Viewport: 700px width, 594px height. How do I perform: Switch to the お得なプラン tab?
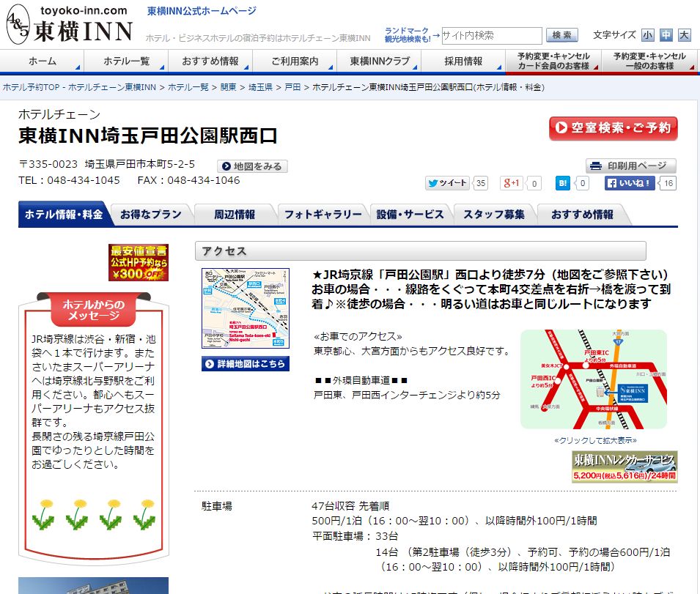tap(151, 215)
